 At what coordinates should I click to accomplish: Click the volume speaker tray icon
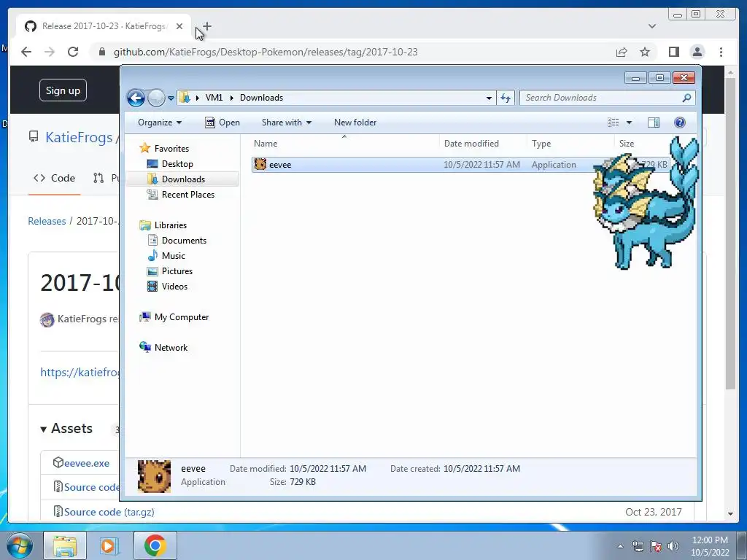(673, 546)
